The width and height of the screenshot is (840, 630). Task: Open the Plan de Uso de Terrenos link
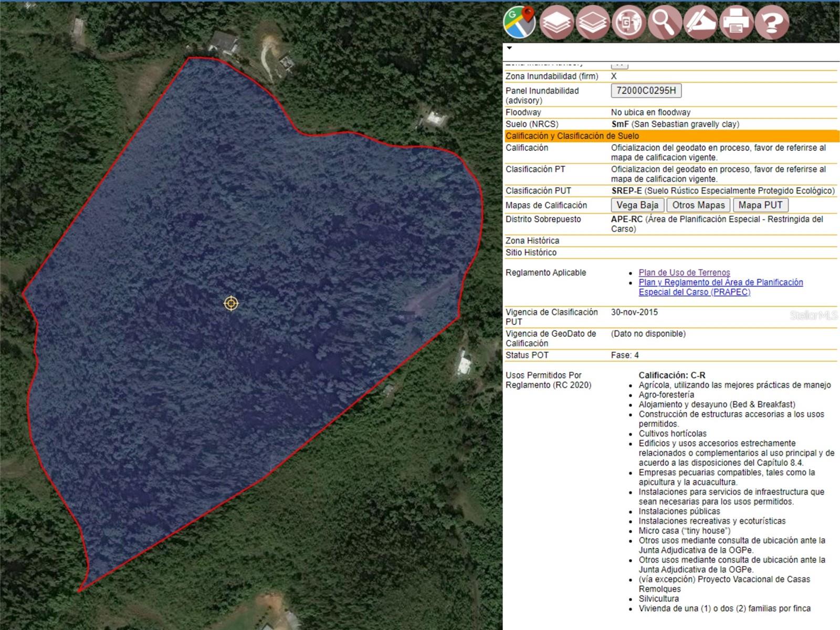[684, 272]
